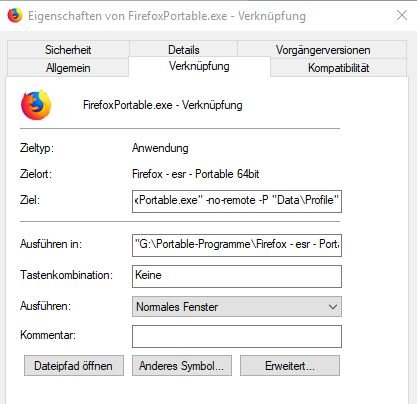Click the Firefox icon in title bar
Screen dimensions: 417x404
(15, 16)
